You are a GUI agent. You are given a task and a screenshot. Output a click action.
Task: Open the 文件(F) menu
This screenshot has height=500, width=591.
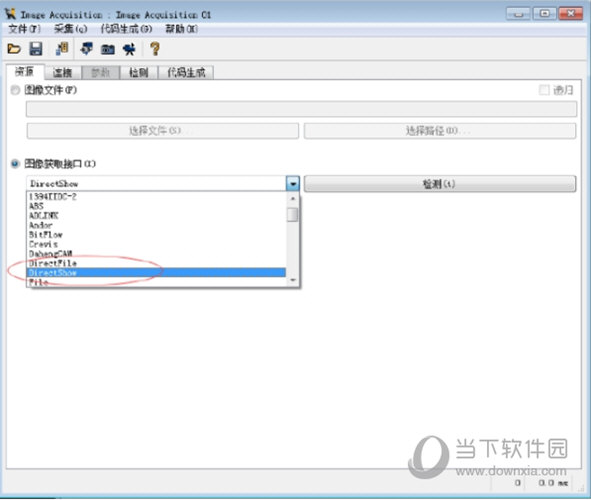pyautogui.click(x=24, y=29)
